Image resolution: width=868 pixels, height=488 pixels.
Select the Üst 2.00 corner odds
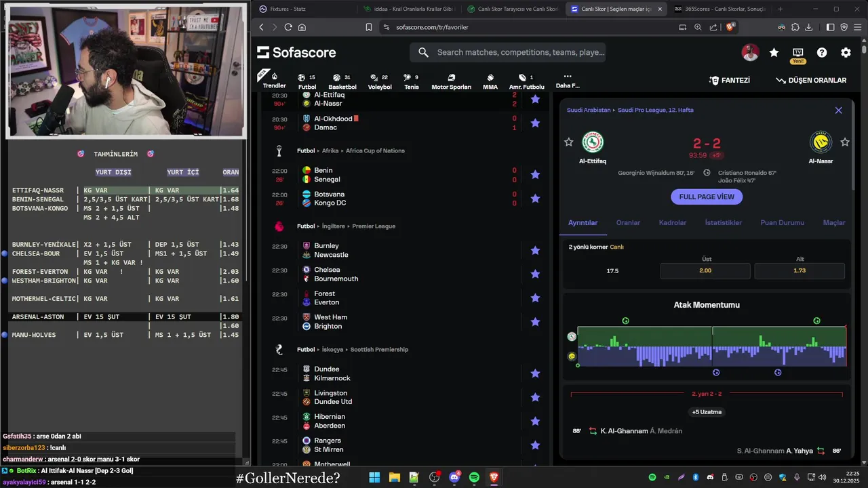click(x=705, y=270)
